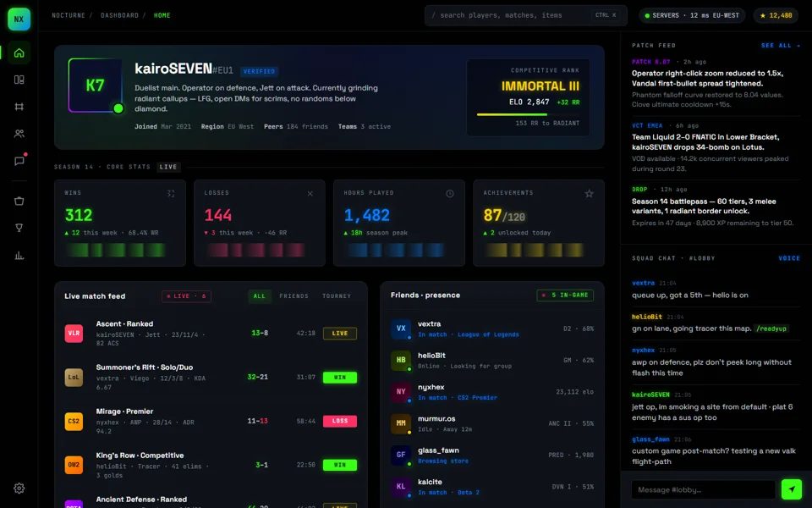Click vextra's VX avatar in friends list
This screenshot has height=508, width=812.
(401, 329)
